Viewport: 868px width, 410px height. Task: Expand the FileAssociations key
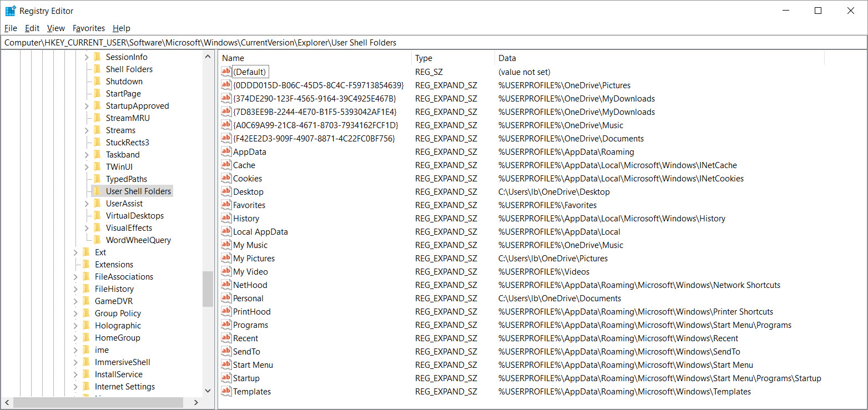(x=75, y=277)
